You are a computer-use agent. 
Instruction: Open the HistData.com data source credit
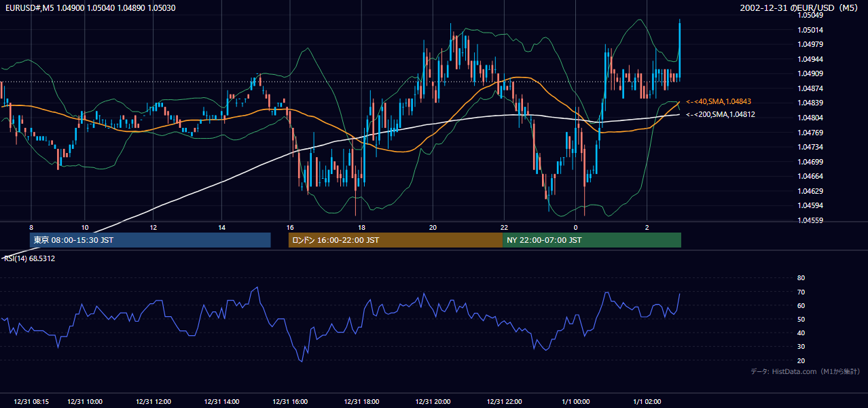click(806, 371)
